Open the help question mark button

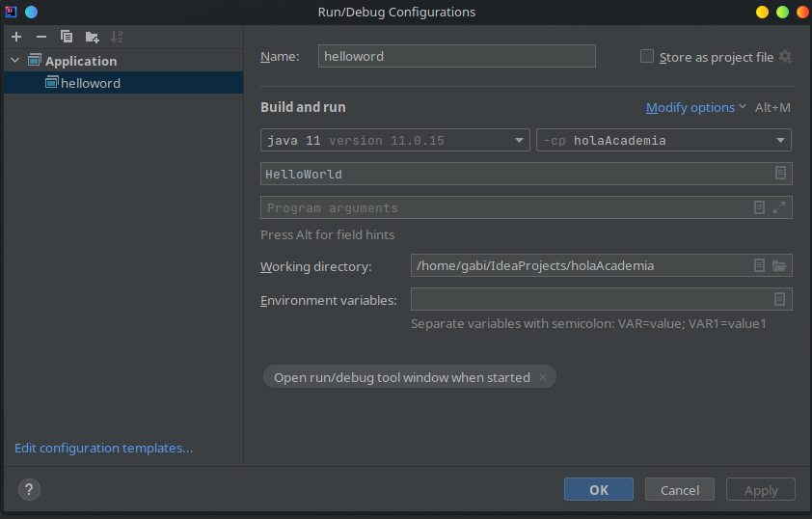coord(29,489)
